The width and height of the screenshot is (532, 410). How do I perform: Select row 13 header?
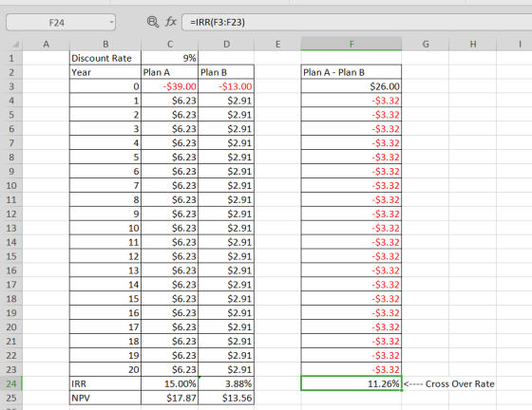[11, 228]
